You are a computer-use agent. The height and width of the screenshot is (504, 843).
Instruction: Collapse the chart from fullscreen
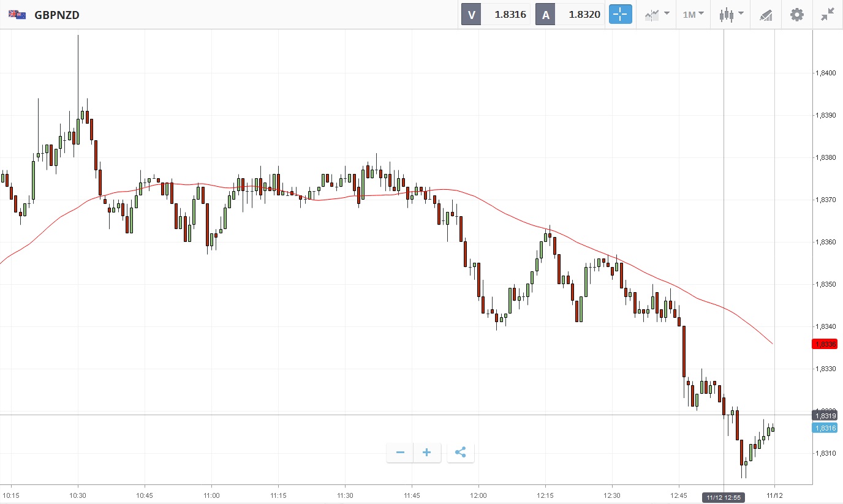pos(828,14)
